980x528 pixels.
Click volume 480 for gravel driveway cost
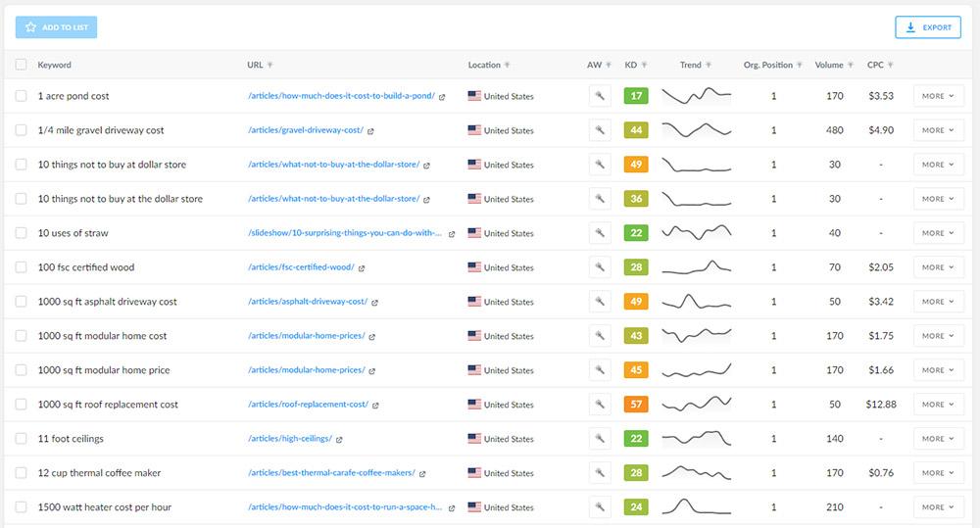pyautogui.click(x=834, y=130)
